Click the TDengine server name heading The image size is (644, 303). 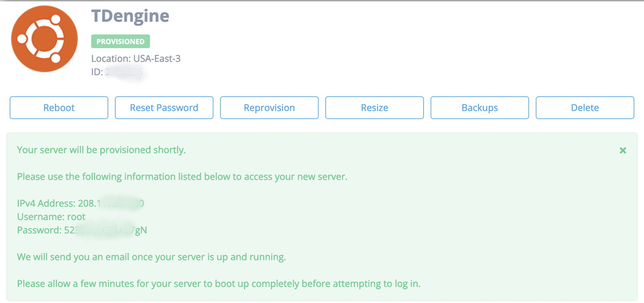pyautogui.click(x=130, y=16)
